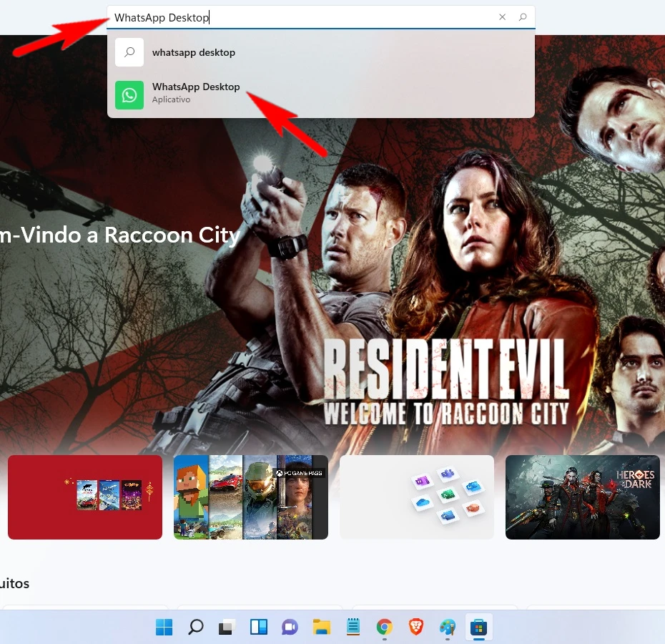Image resolution: width=665 pixels, height=644 pixels.
Task: Click the magnifier search button in search box
Action: coord(523,17)
